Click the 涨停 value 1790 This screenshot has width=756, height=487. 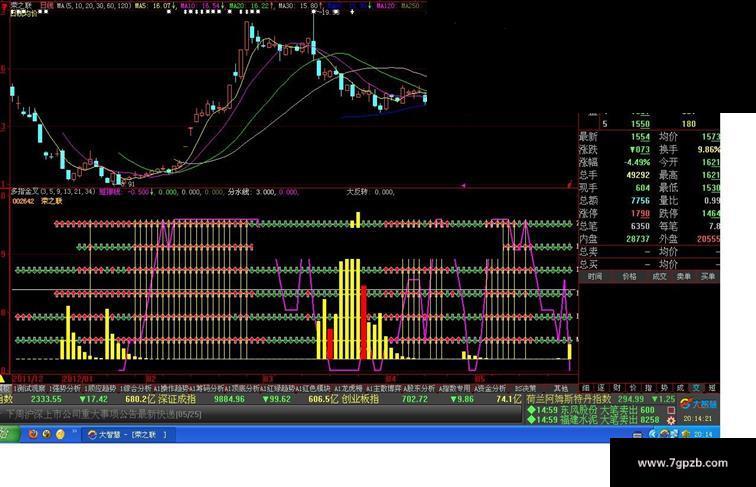(640, 213)
